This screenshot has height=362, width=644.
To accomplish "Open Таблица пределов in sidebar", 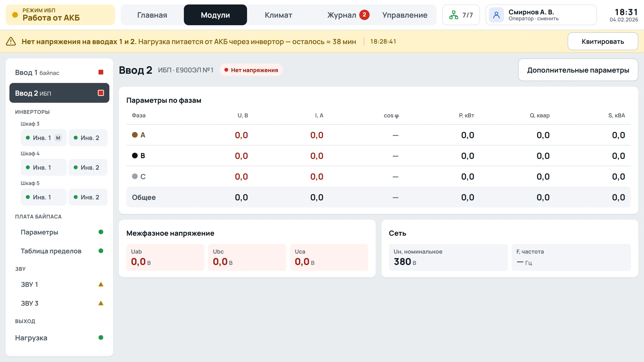I will 59,251.
